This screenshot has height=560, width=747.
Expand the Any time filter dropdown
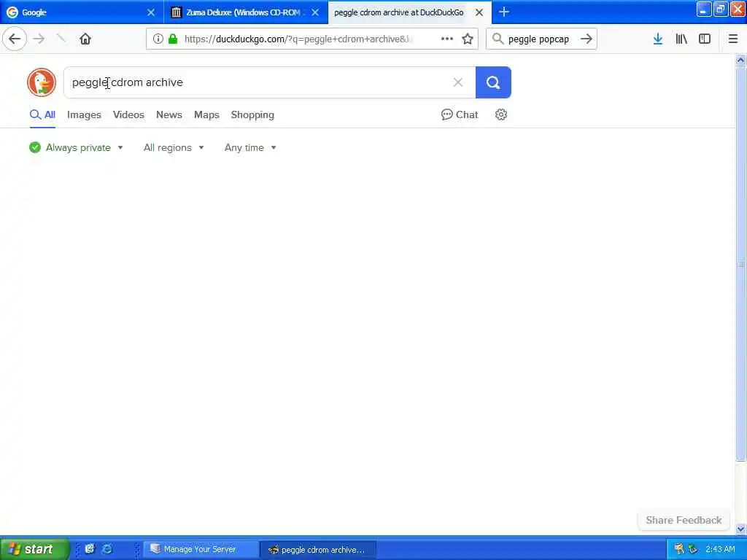251,147
